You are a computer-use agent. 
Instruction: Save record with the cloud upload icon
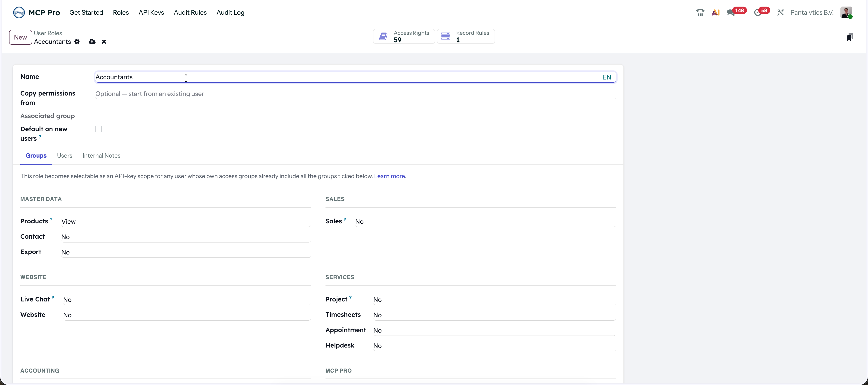tap(92, 41)
